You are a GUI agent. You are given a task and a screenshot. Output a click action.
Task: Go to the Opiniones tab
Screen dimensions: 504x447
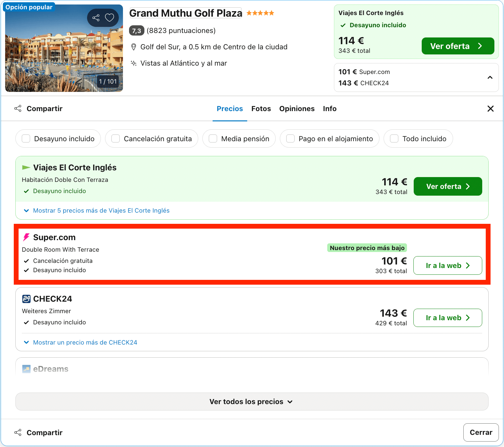click(297, 109)
